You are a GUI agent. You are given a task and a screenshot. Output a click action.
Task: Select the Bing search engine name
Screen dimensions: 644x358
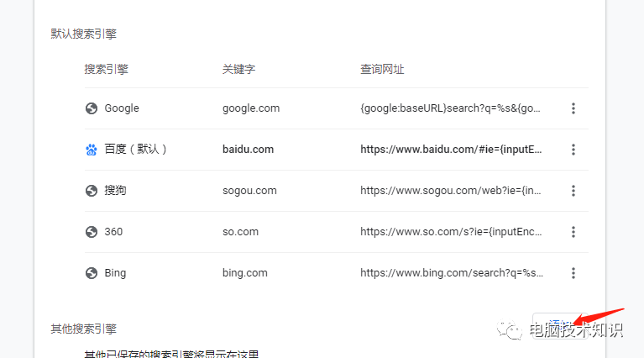click(115, 273)
